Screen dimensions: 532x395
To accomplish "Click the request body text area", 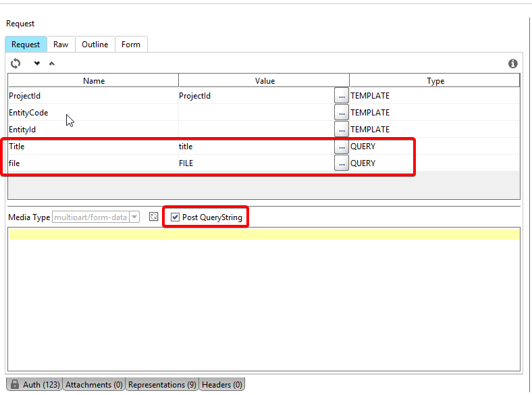I will pos(263,304).
